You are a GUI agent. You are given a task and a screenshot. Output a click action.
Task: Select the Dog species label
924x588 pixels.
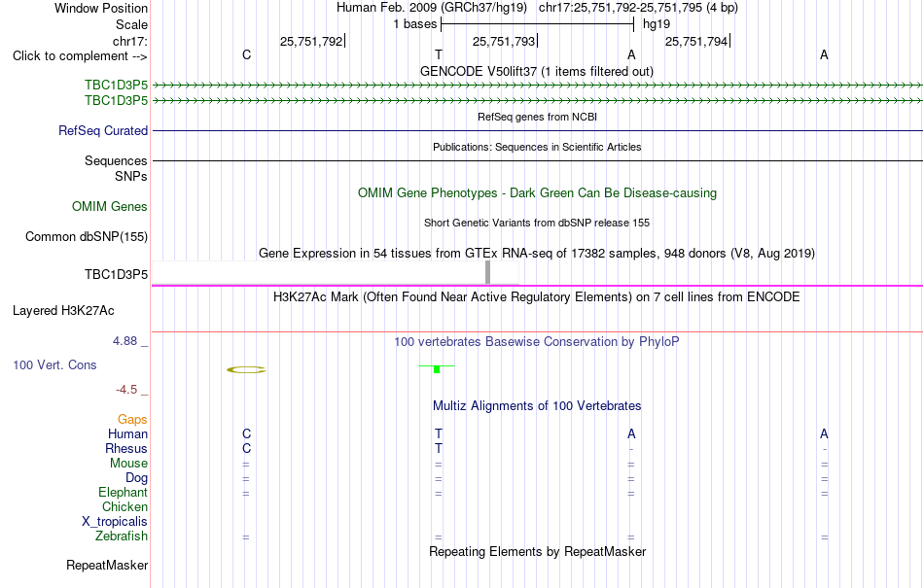[x=136, y=478]
